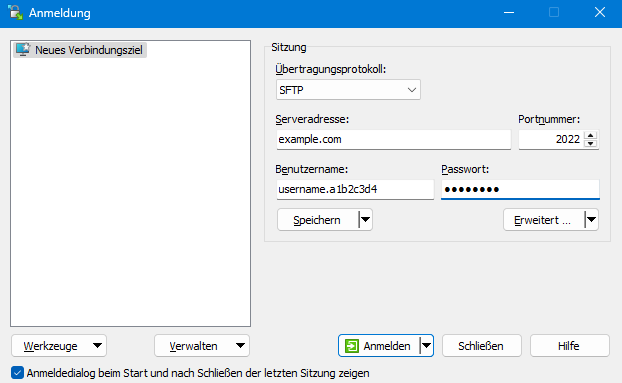This screenshot has height=383, width=622.
Task: Expand the Erweitert dropdown arrow
Action: (x=591, y=220)
